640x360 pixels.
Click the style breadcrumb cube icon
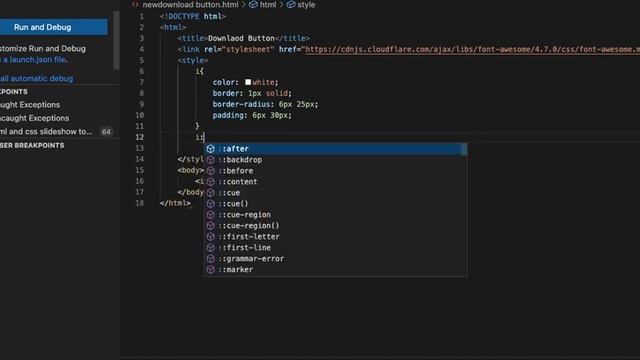point(291,5)
